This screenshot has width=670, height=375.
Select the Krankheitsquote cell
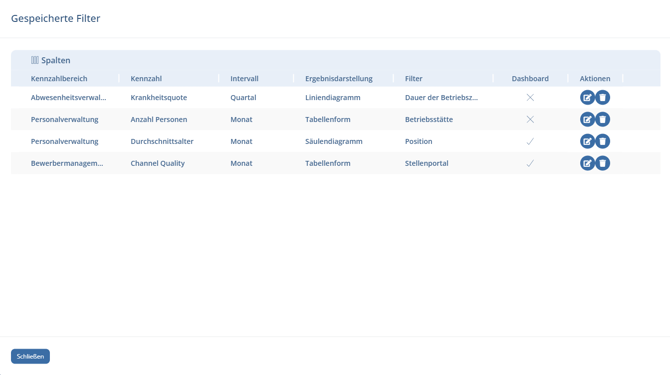[x=159, y=97]
